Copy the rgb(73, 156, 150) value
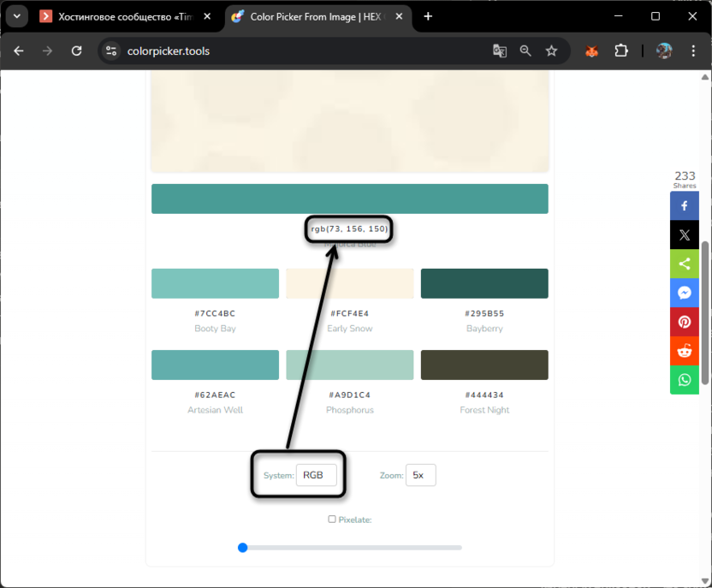This screenshot has height=588, width=712. 349,229
